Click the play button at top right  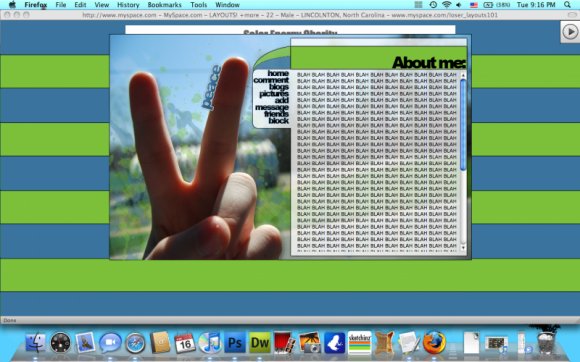pos(570,32)
